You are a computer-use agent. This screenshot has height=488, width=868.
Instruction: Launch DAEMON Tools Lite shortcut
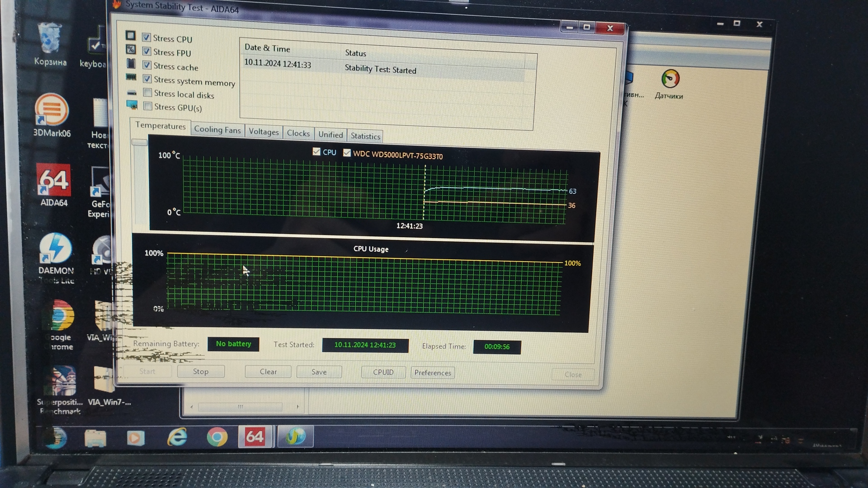(x=55, y=249)
